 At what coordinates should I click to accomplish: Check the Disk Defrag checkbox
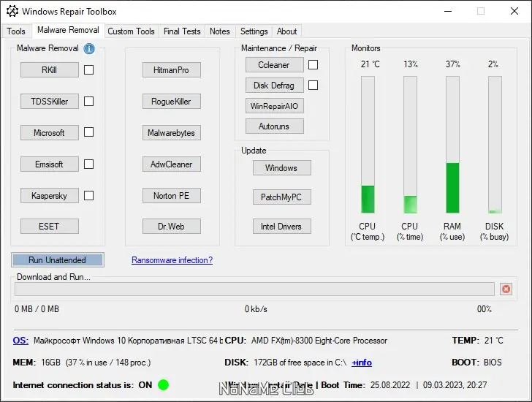click(313, 85)
